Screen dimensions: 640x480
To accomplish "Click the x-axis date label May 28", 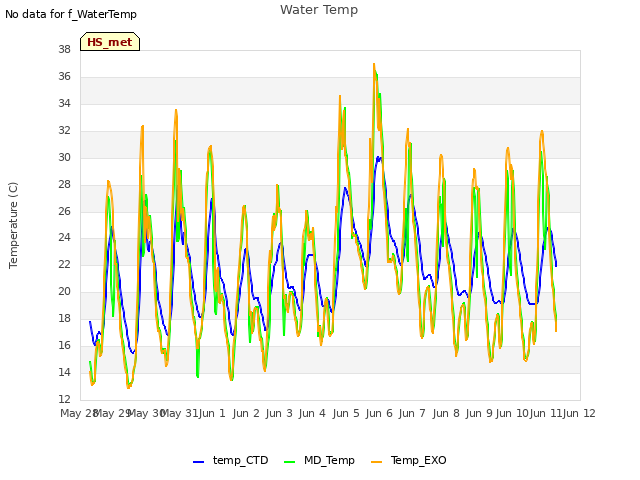I will tap(79, 413).
